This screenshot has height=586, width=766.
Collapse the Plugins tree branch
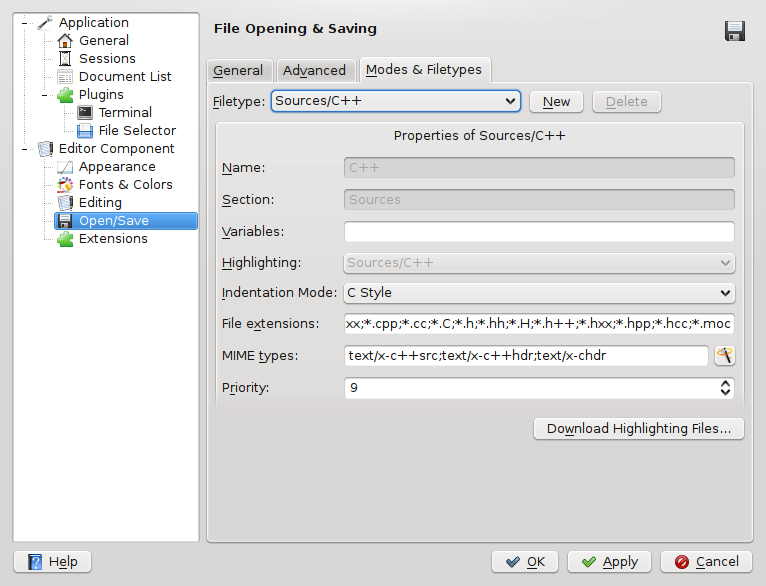(43, 95)
